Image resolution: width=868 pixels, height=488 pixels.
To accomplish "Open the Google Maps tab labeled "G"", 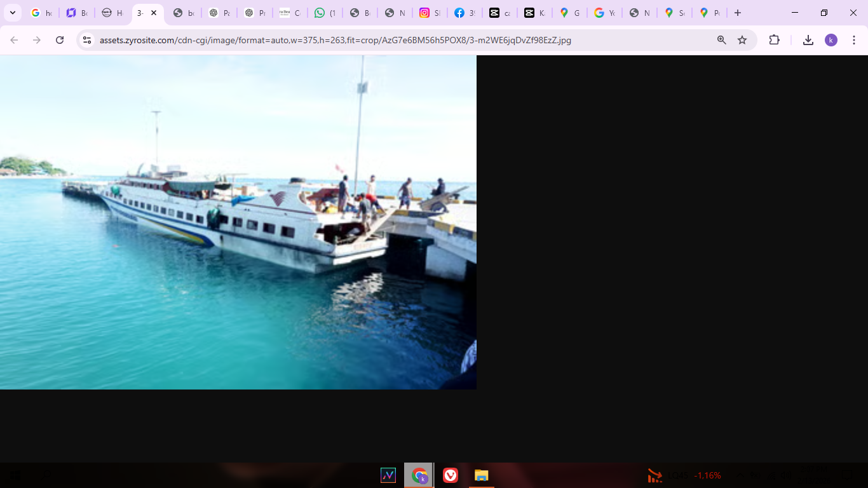I will pos(570,13).
